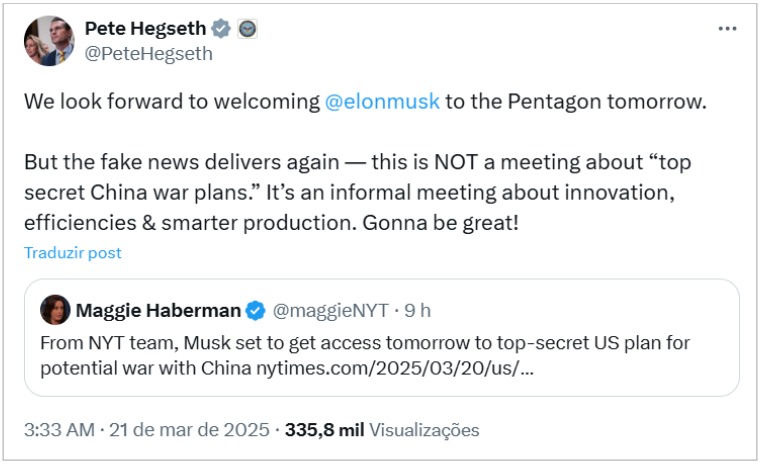Click the government affiliation badge beside Pete Hegseth

tap(247, 29)
